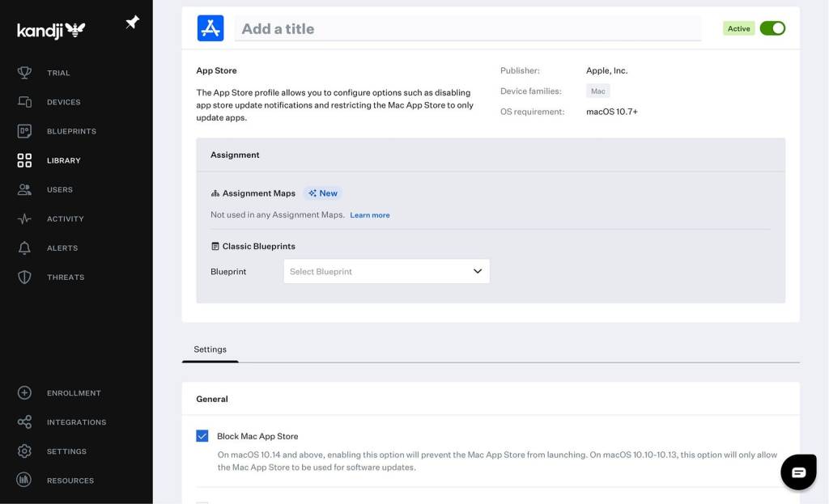The height and width of the screenshot is (504, 829).
Task: Open Devices from the sidebar
Action: tap(62, 102)
